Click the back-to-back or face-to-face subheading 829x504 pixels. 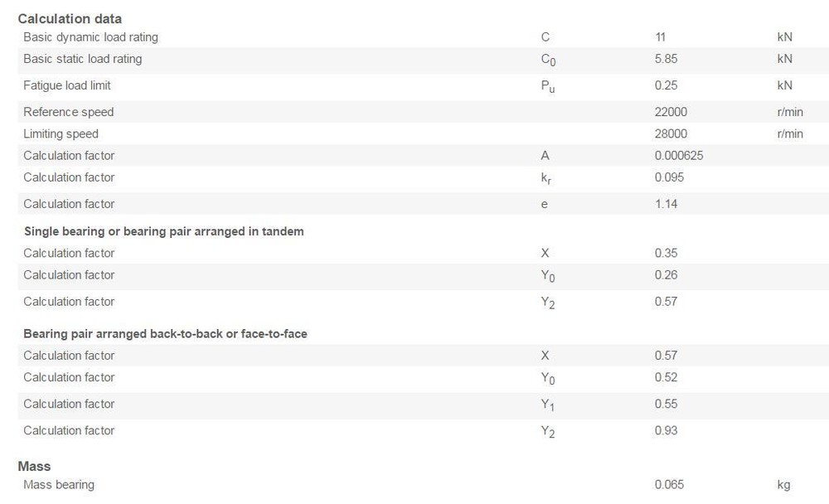165,334
